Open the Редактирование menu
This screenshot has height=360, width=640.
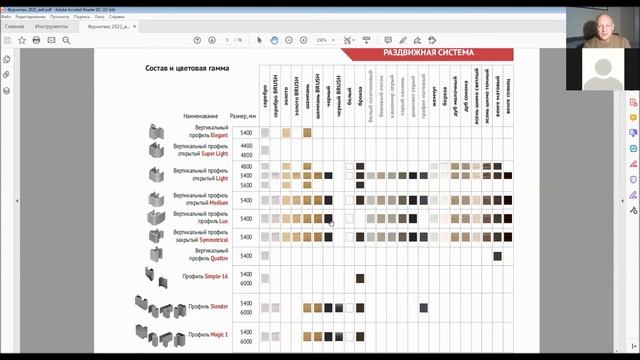coord(31,17)
